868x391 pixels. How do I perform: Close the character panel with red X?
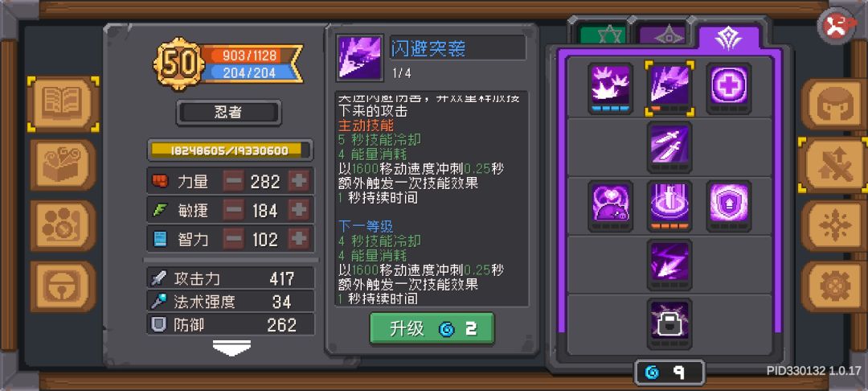coord(836,27)
